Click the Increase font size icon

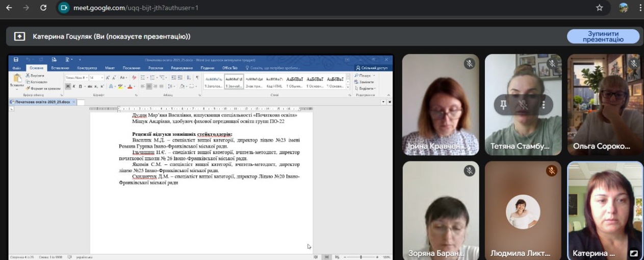[107, 78]
